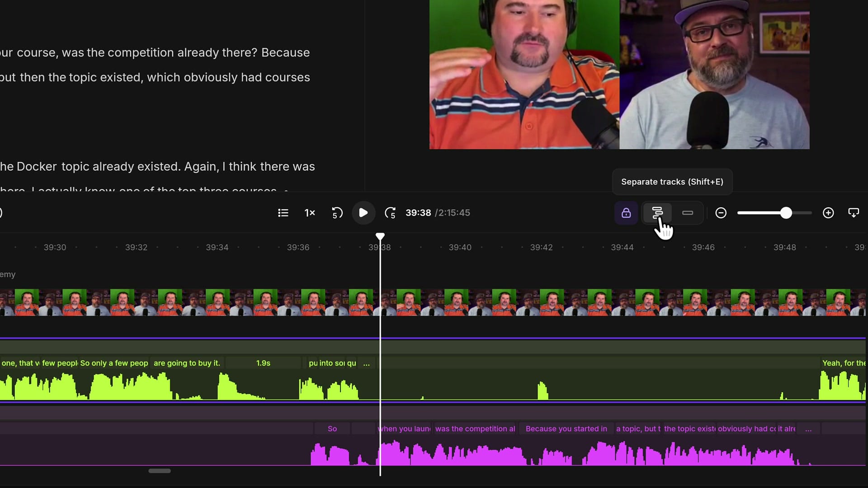Screen dimensions: 868x488
Task: Change the 1× playback speed
Action: (310, 213)
